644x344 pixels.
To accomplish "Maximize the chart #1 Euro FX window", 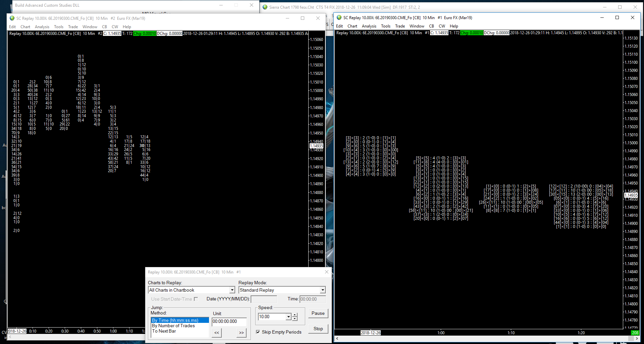I will tap(617, 17).
